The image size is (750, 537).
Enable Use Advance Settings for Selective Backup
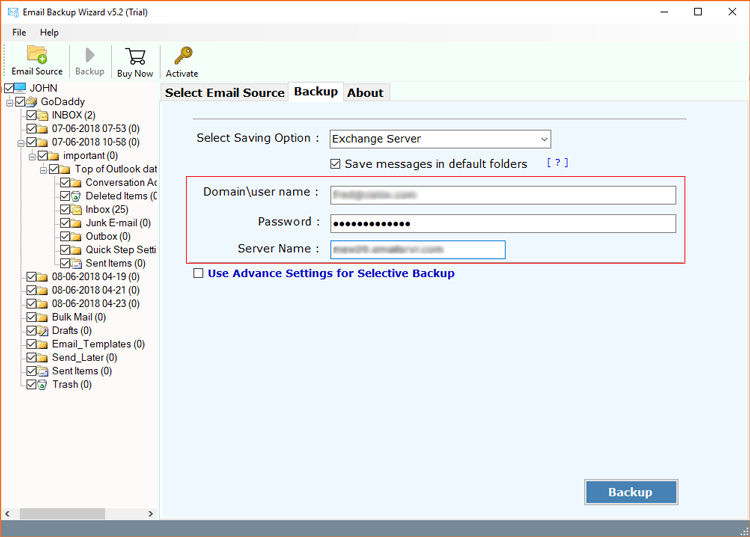coord(198,273)
